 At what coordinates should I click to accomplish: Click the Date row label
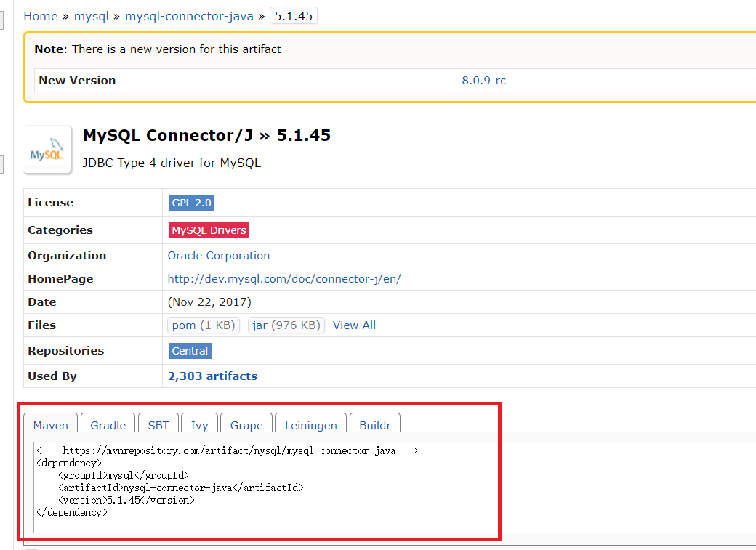coord(42,302)
